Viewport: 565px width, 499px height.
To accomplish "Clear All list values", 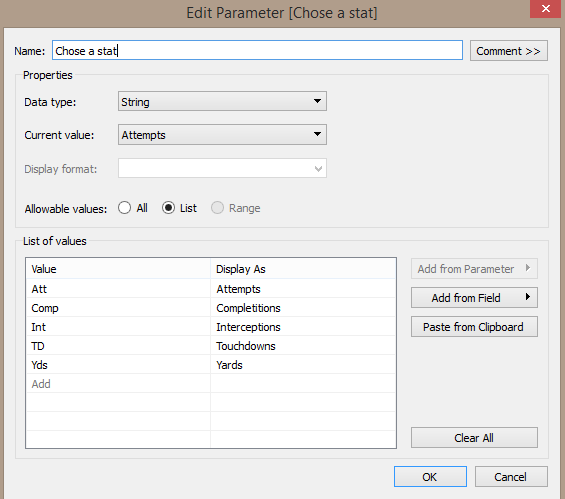I will [474, 438].
